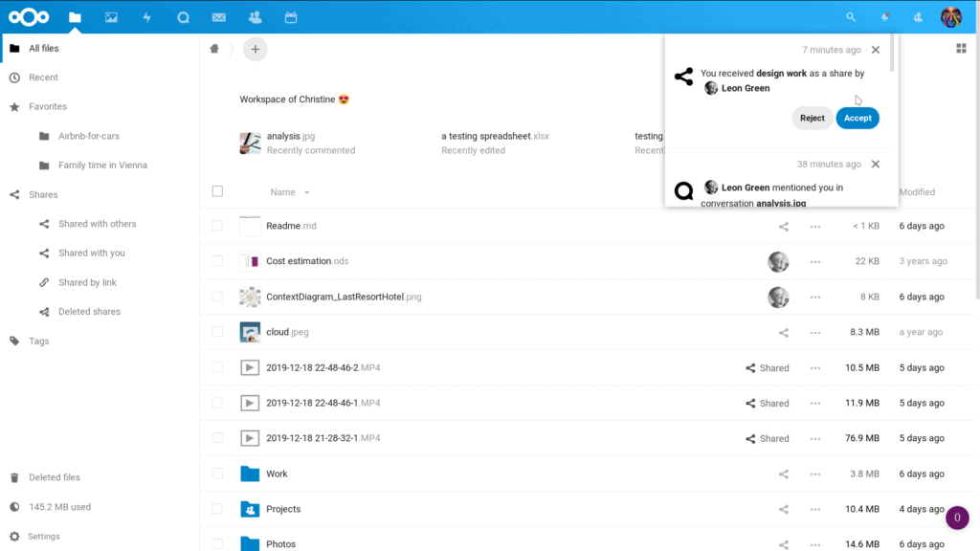Switch to grid view icon

961,49
